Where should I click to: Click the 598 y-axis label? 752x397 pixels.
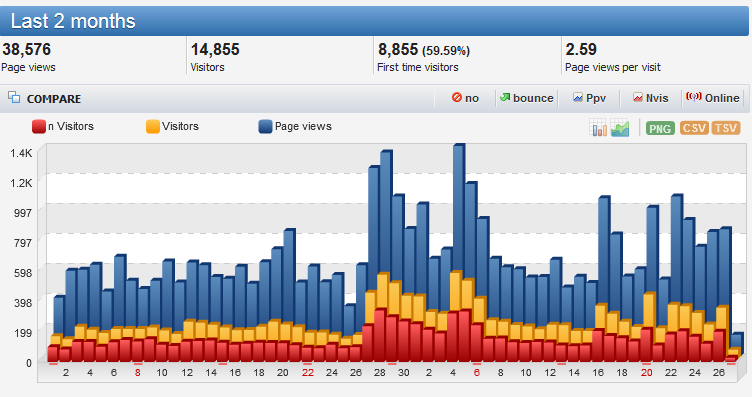pos(24,273)
